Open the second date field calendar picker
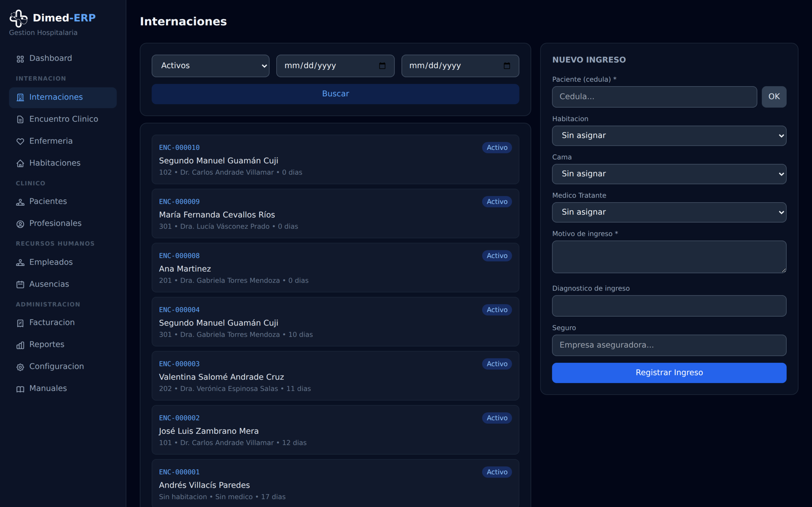 pos(507,66)
